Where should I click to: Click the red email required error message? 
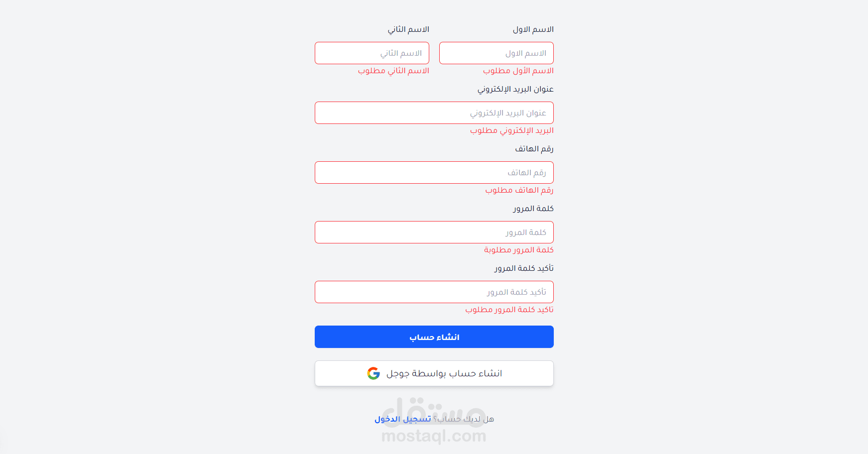coord(511,130)
